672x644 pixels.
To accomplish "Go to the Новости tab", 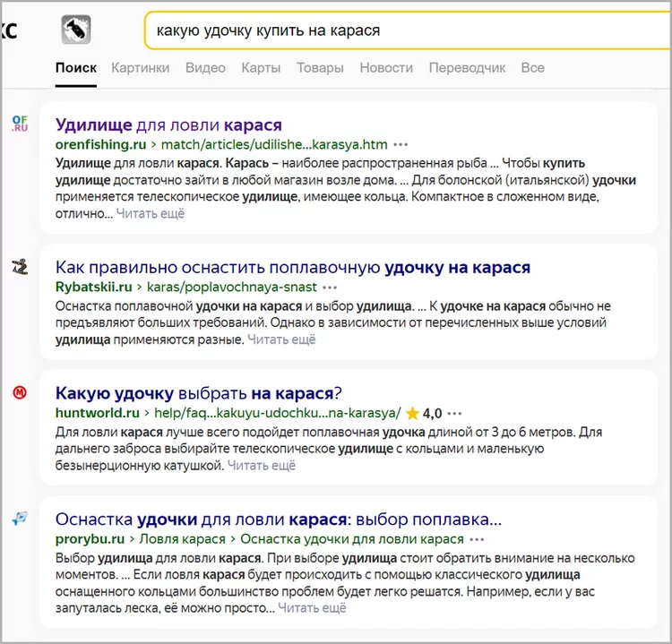I will (386, 68).
